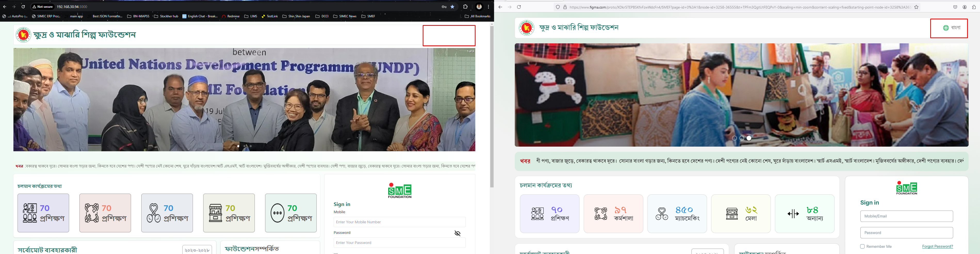Image resolution: width=980 pixels, height=254 pixels.
Task: Open the English Chat bookmark
Action: pyautogui.click(x=200, y=16)
